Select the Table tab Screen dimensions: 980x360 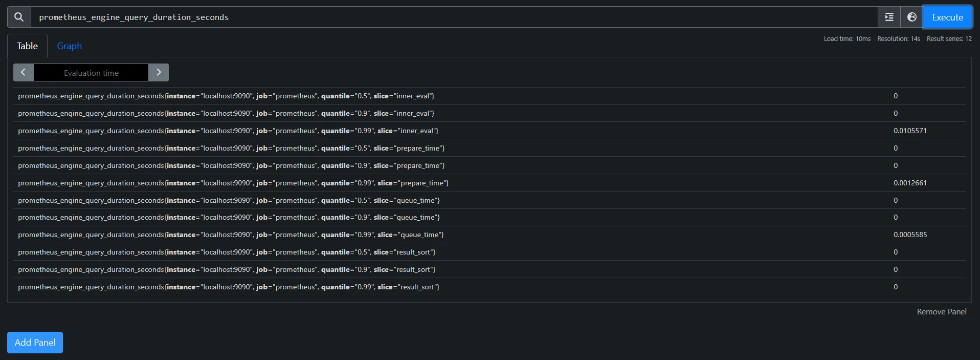tap(27, 46)
